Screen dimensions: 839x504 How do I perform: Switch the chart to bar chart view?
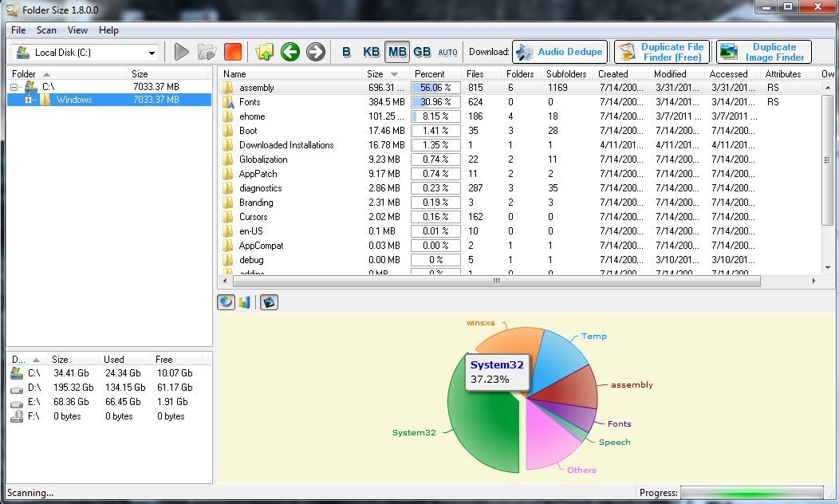point(247,301)
